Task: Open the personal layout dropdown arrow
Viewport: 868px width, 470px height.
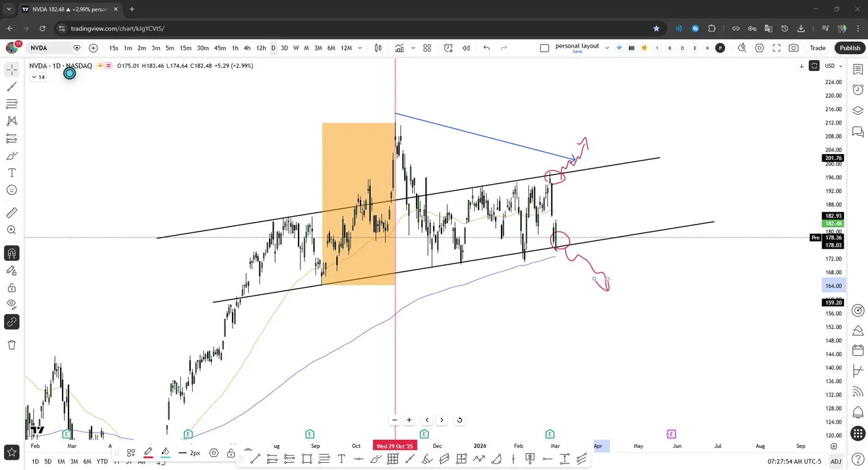Action: (x=607, y=48)
